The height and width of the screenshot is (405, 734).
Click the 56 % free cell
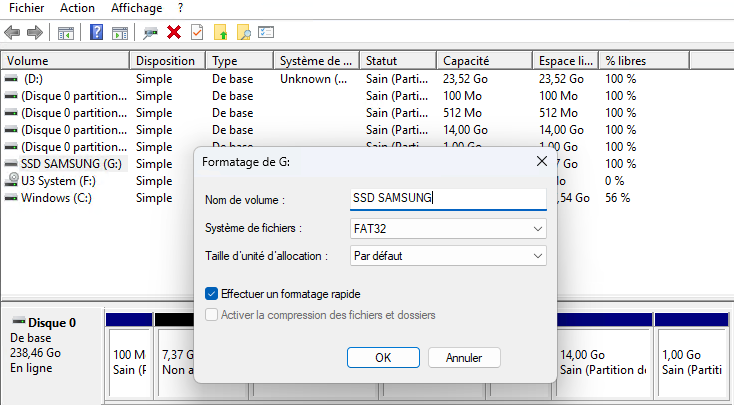pyautogui.click(x=618, y=198)
